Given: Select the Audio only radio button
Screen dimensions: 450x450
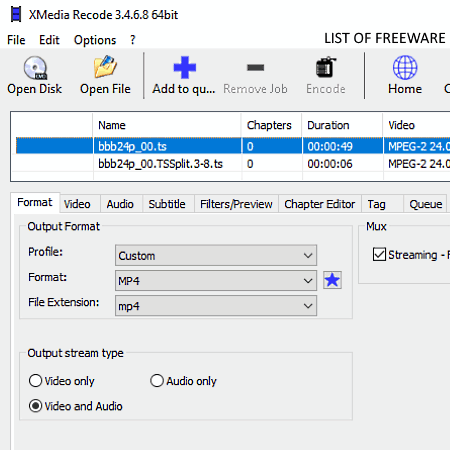Looking at the screenshot, I should pos(157,381).
